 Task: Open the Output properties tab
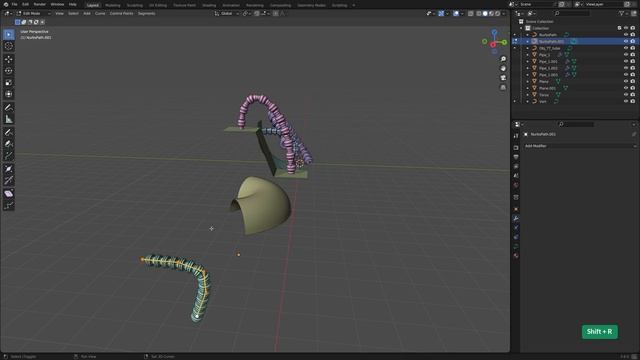tap(516, 157)
